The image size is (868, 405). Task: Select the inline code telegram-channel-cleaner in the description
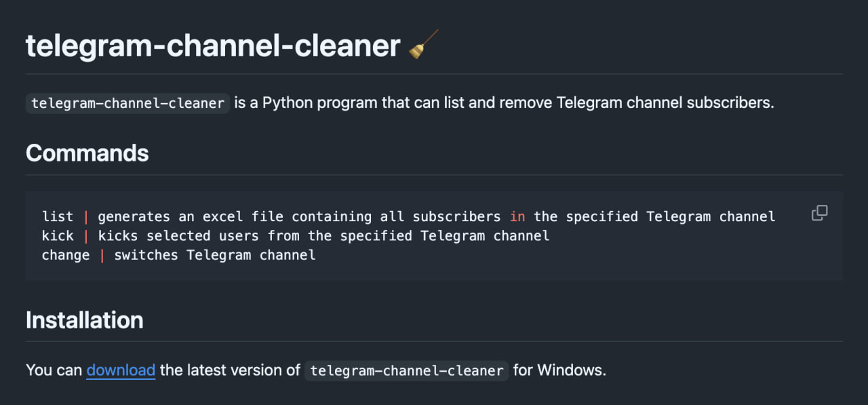127,103
